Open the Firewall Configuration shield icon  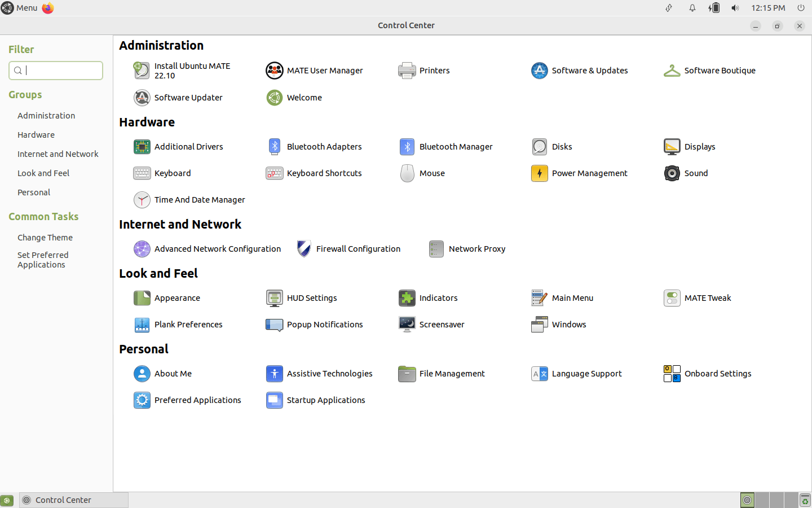pyautogui.click(x=304, y=249)
